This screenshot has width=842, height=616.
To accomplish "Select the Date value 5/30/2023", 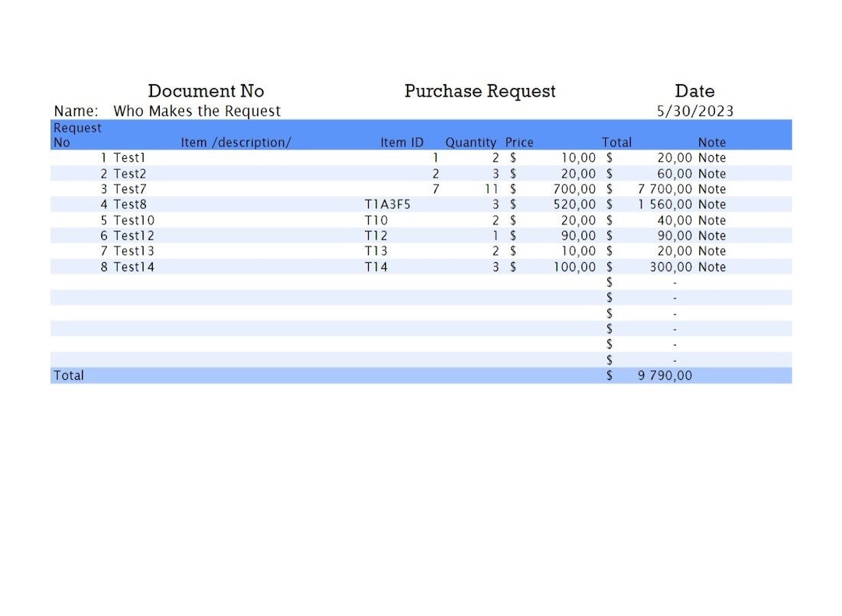I will tap(695, 111).
